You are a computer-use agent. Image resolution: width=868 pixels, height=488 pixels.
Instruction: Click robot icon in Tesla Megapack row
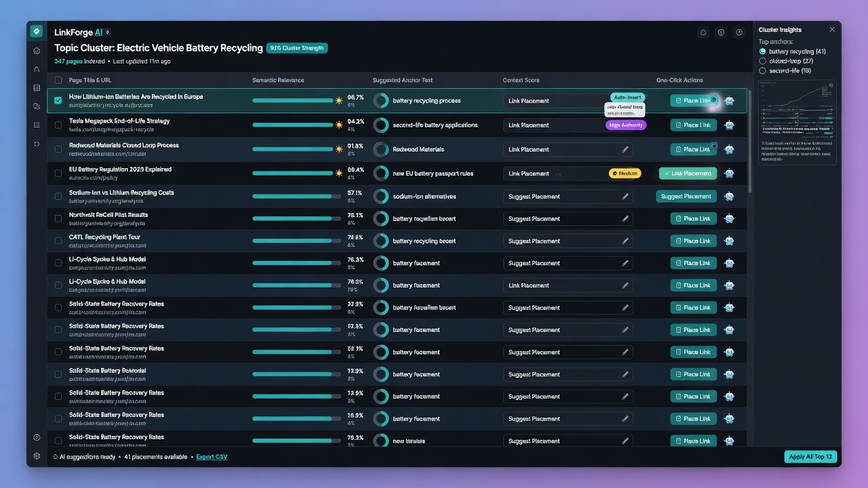729,125
